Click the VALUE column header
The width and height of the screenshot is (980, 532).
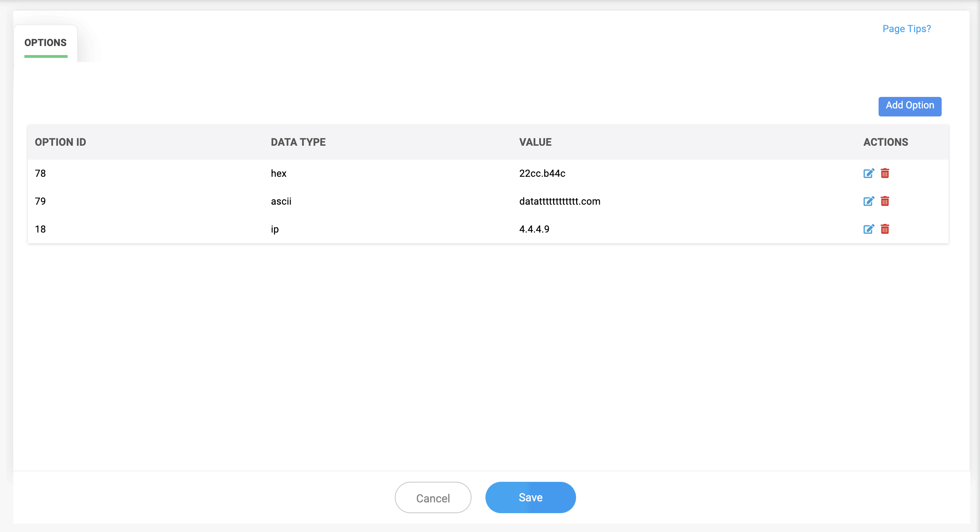535,142
